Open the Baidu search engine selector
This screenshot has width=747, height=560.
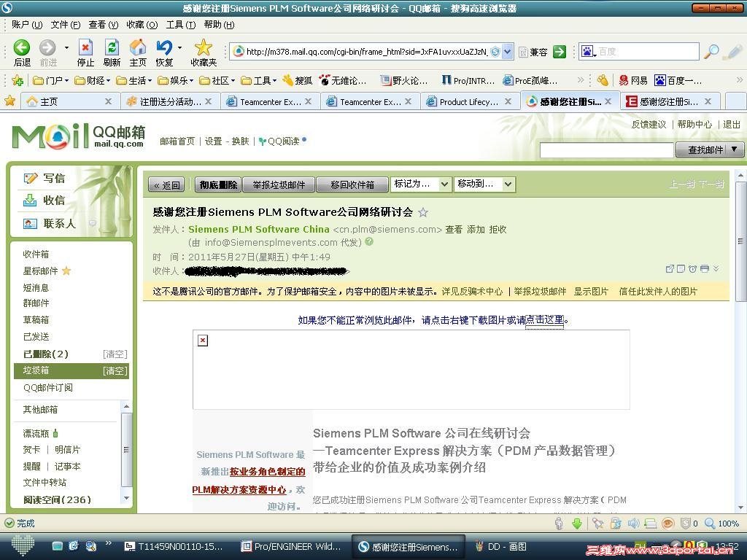pyautogui.click(x=589, y=52)
